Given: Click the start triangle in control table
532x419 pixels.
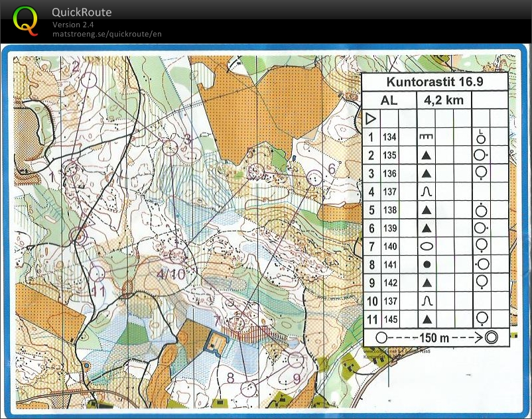Looking at the screenshot, I should coord(371,119).
